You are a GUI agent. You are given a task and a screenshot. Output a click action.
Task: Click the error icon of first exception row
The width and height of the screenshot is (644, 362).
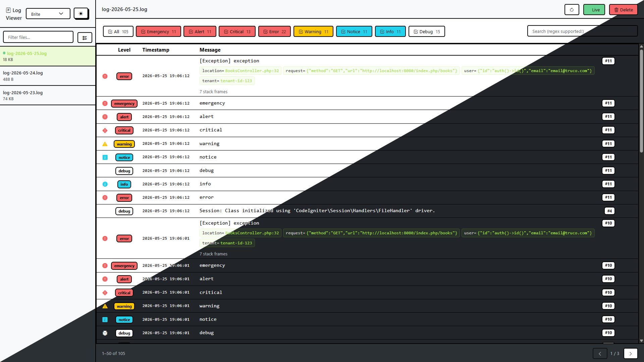click(x=105, y=76)
